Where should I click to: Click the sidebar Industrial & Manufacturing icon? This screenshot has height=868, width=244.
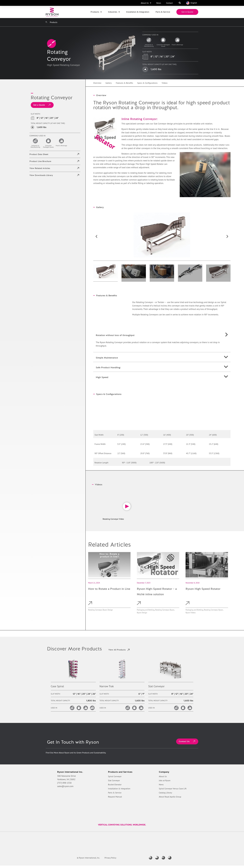point(35,141)
